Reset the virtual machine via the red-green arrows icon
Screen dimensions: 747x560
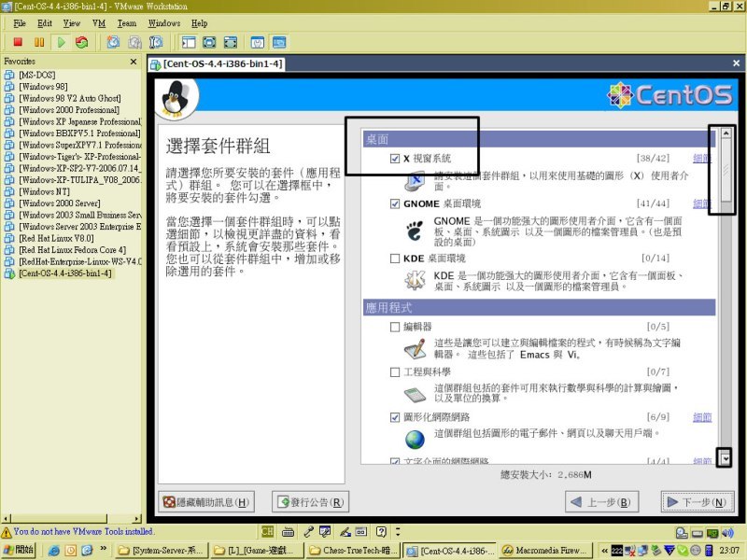pyautogui.click(x=82, y=42)
